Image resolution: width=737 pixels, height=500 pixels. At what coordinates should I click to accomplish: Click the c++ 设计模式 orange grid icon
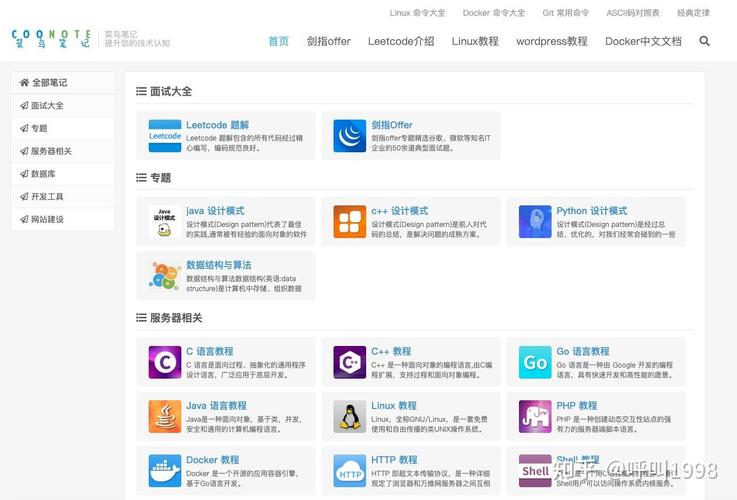tap(350, 222)
